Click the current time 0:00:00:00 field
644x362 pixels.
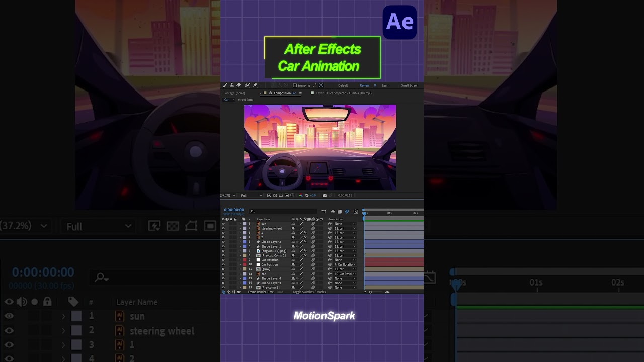point(234,210)
